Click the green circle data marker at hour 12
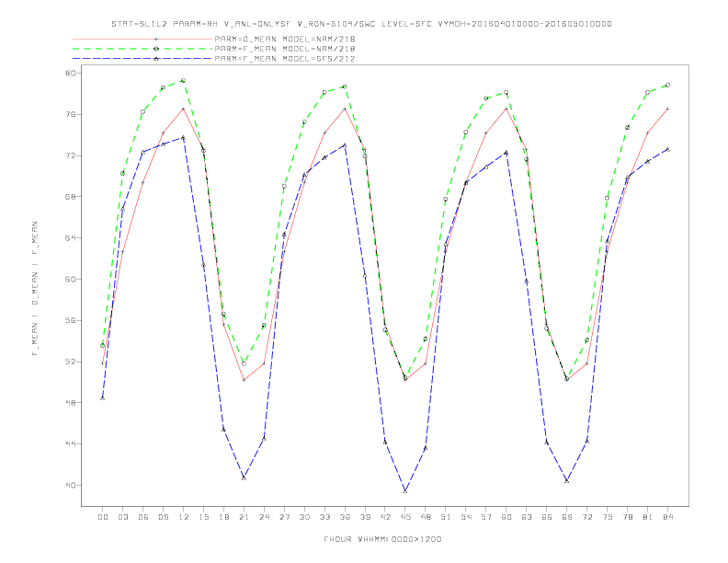728x563 pixels. (x=184, y=80)
